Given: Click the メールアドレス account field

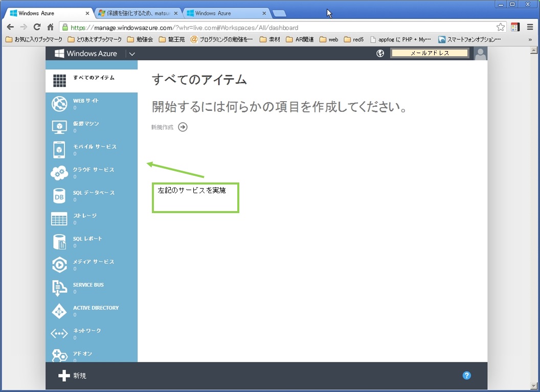Looking at the screenshot, I should (x=430, y=53).
